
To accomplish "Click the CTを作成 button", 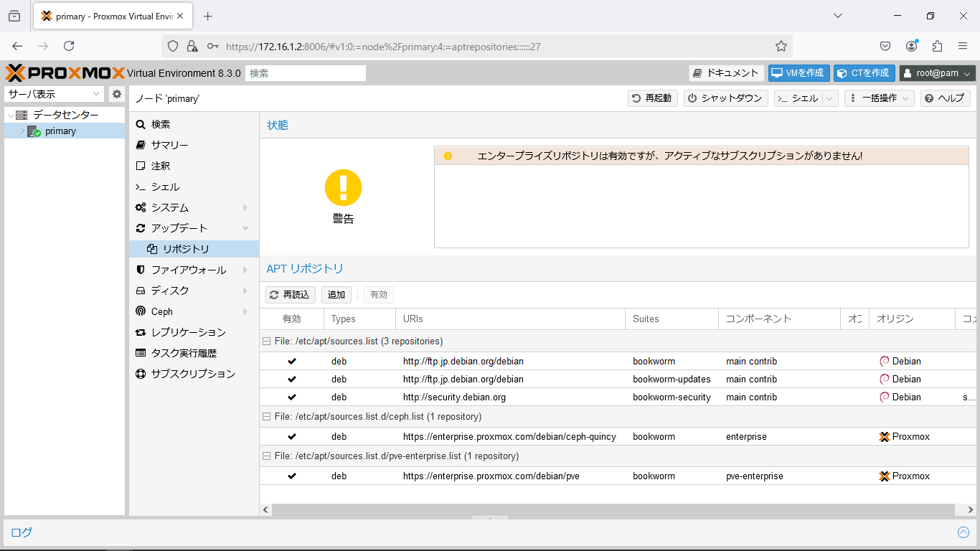I will click(x=864, y=72).
